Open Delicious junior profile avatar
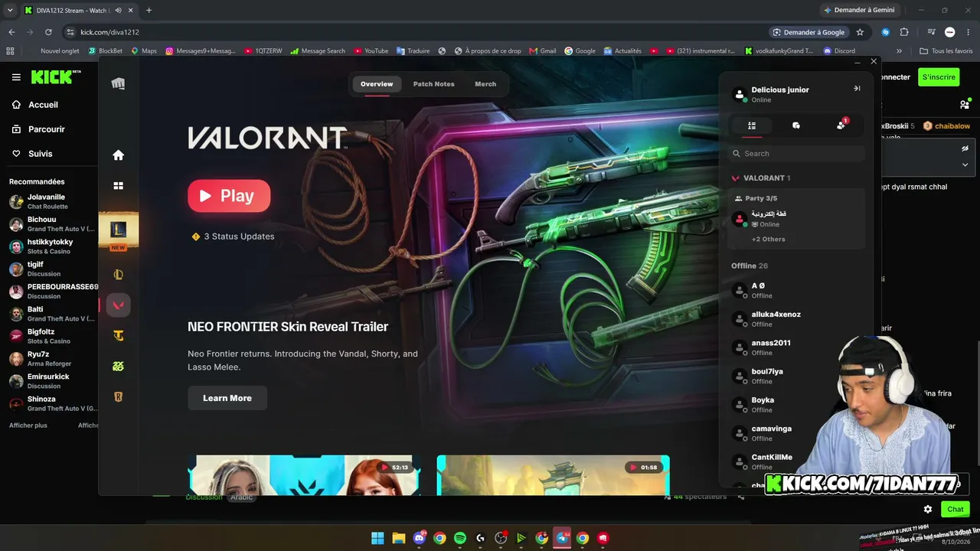 (x=740, y=94)
